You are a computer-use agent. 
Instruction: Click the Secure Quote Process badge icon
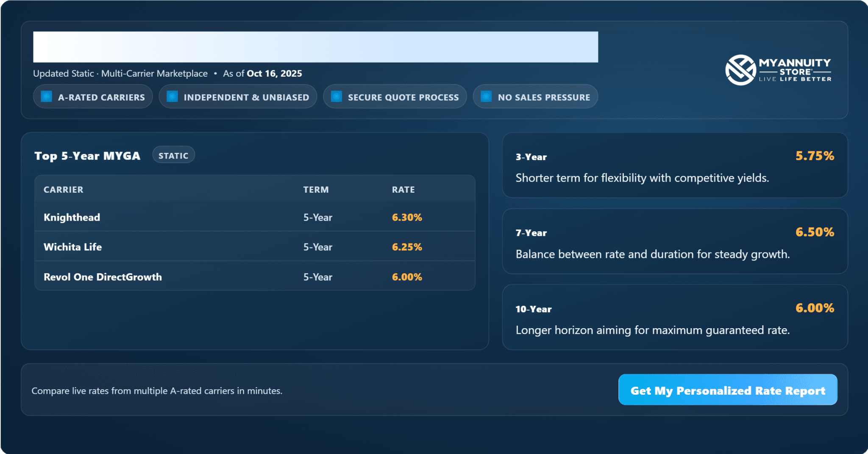click(336, 97)
